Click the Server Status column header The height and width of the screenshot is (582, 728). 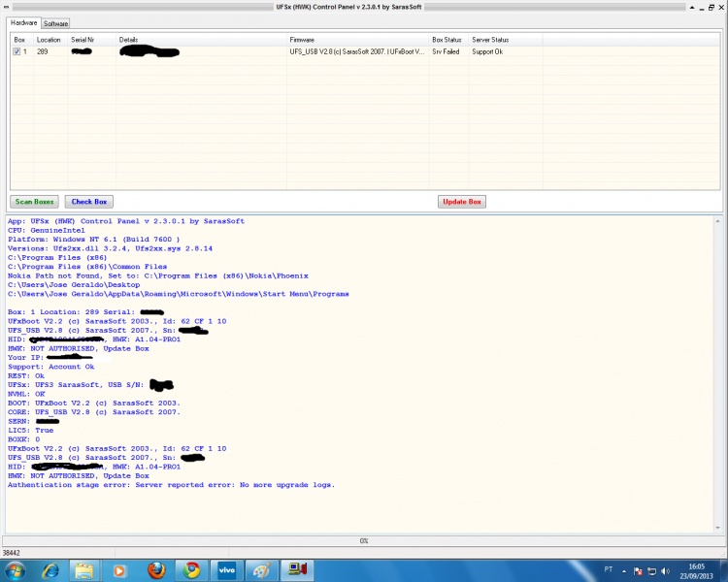[x=506, y=40]
